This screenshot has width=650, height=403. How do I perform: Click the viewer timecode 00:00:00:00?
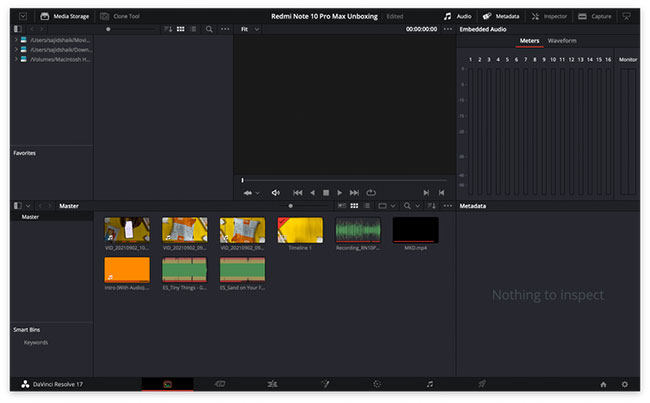tap(421, 29)
